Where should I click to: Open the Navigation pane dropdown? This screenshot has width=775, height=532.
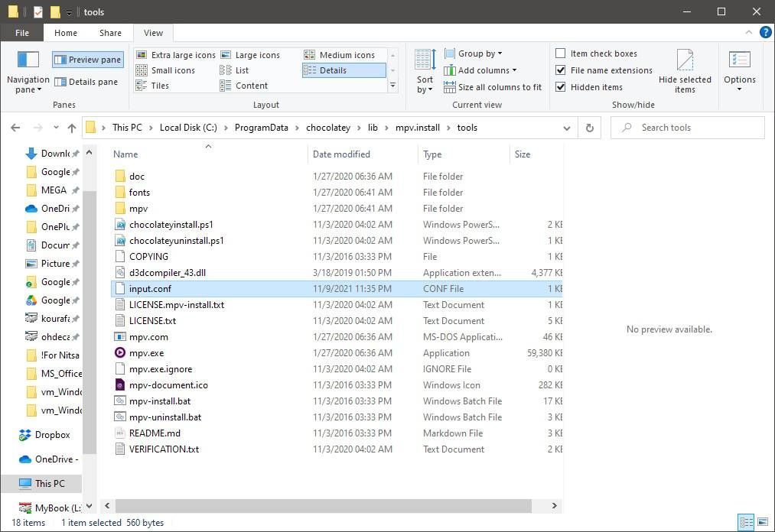point(28,72)
